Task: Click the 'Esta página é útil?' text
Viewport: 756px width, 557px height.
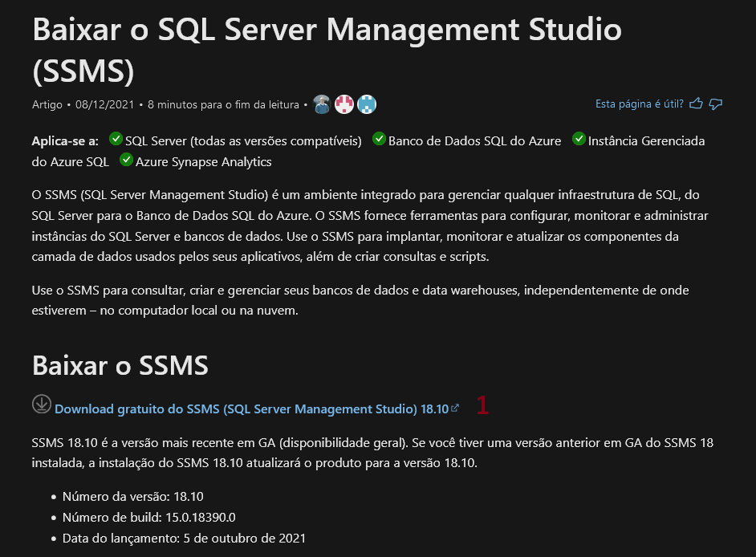Action: (x=640, y=104)
